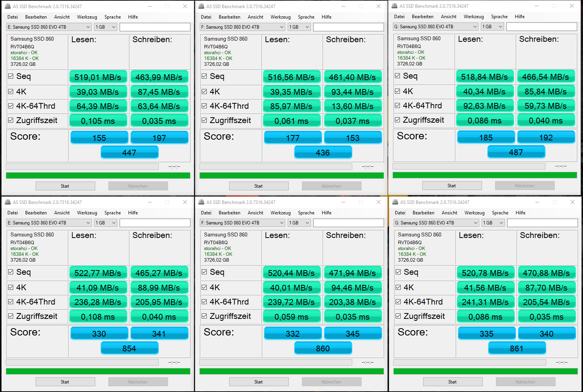Uncheck 4K-64Thrd in the drive G window

pyautogui.click(x=398, y=105)
